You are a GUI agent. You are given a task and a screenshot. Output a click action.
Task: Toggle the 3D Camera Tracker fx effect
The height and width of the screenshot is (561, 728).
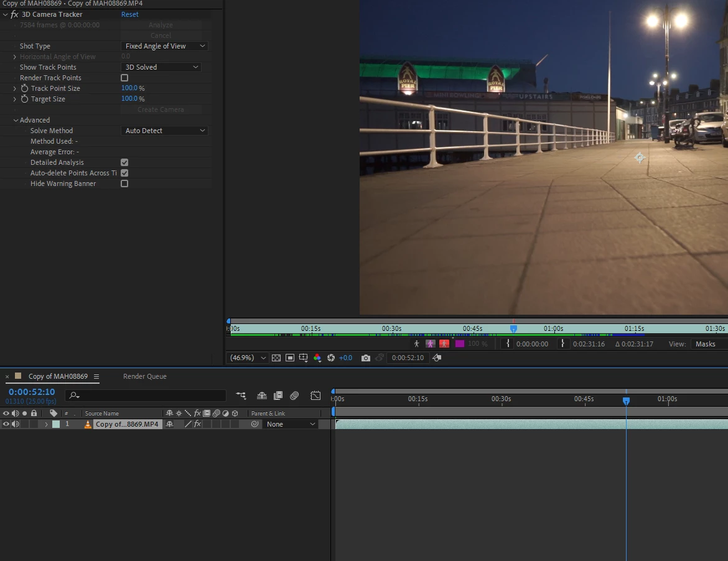click(14, 14)
